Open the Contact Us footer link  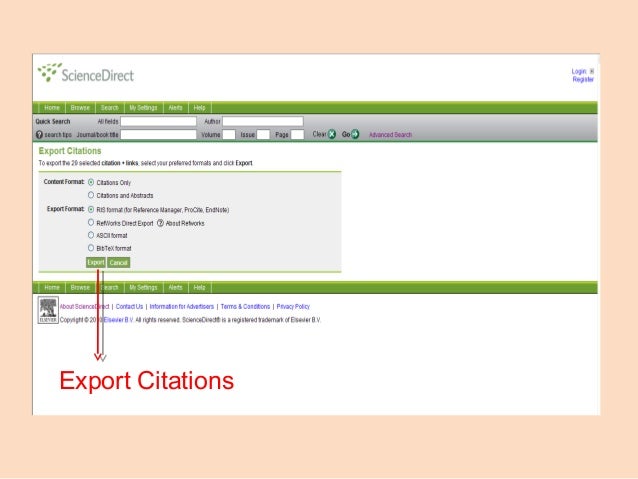(x=129, y=306)
